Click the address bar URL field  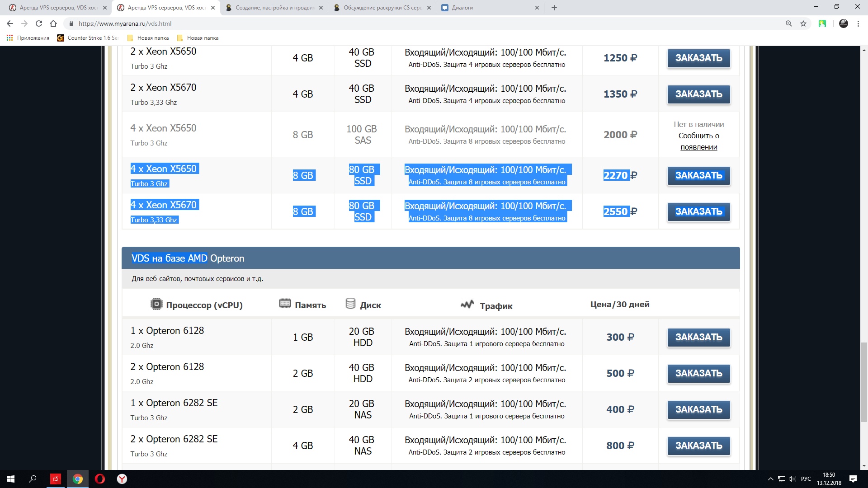click(x=425, y=23)
